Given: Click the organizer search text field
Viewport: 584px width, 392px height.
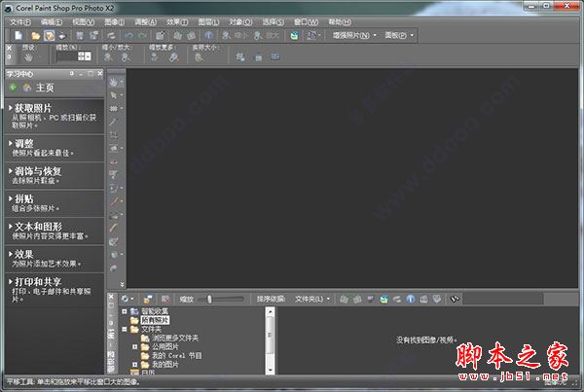Looking at the screenshot, I should (503, 299).
